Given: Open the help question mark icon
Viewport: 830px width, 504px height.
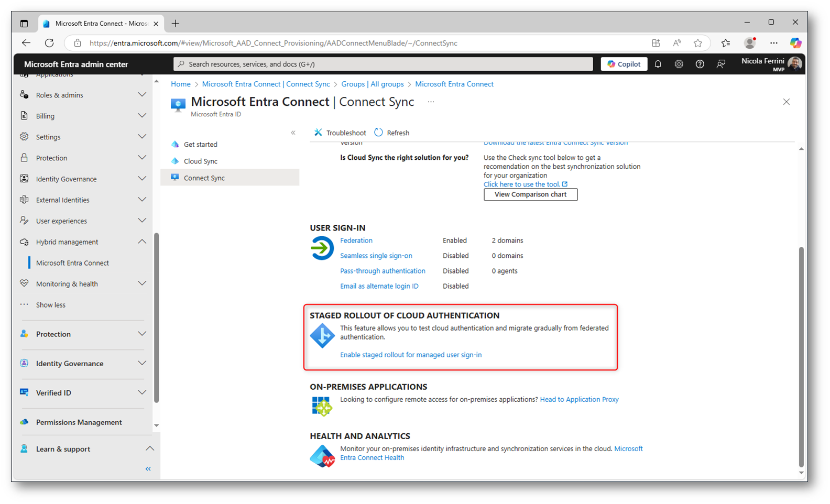Looking at the screenshot, I should [700, 64].
